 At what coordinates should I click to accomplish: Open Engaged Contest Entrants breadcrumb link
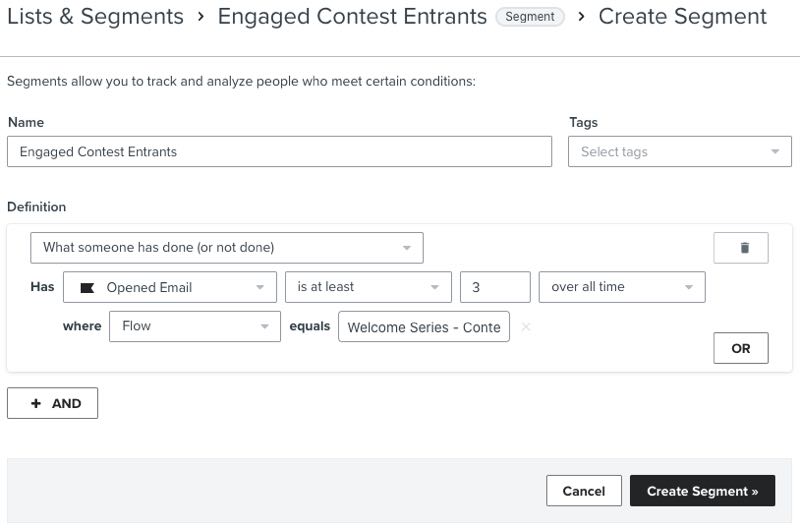point(352,17)
